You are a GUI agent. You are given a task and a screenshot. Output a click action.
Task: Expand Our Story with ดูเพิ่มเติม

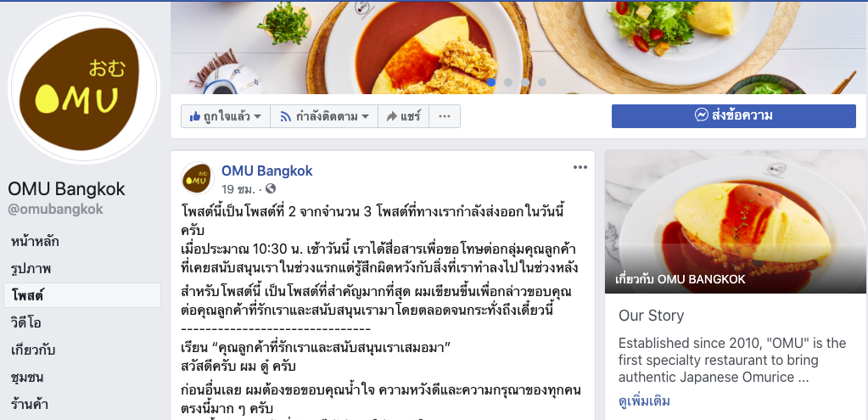644,400
